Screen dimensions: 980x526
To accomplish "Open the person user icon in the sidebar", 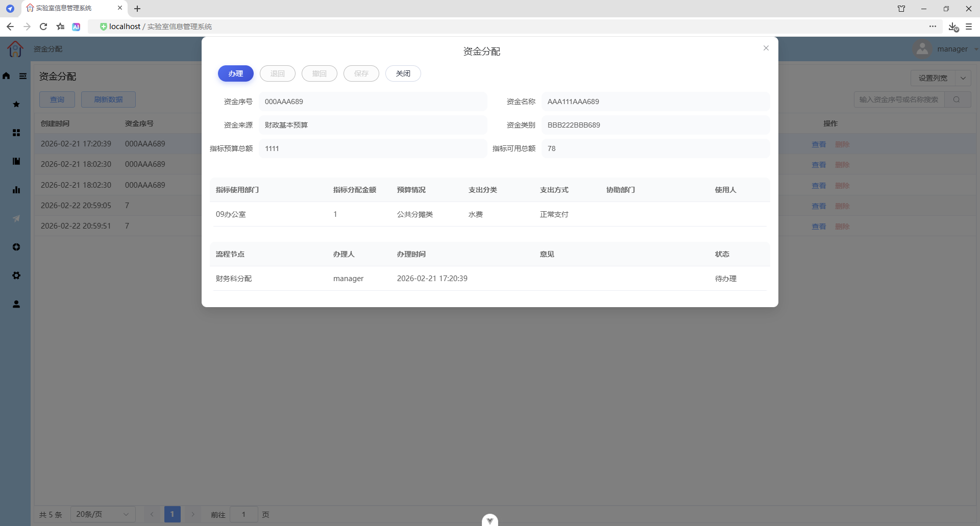I will [16, 304].
